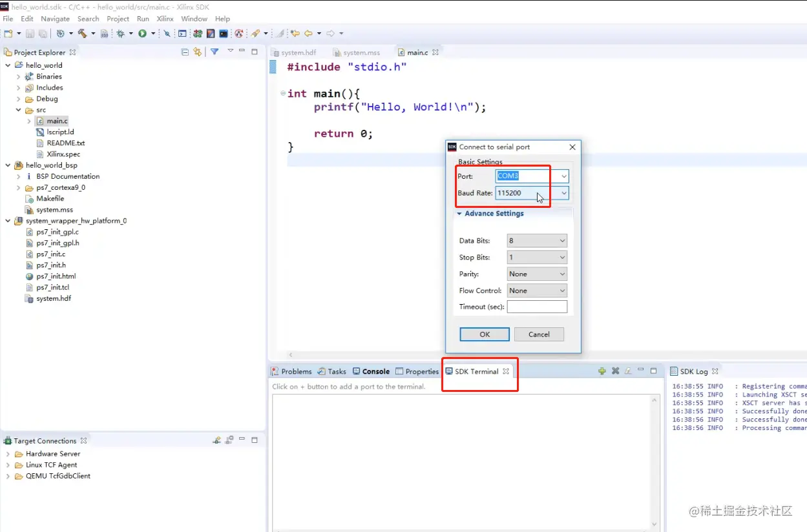Image resolution: width=807 pixels, height=532 pixels.
Task: Open the Xilinx menu
Action: [x=165, y=19]
